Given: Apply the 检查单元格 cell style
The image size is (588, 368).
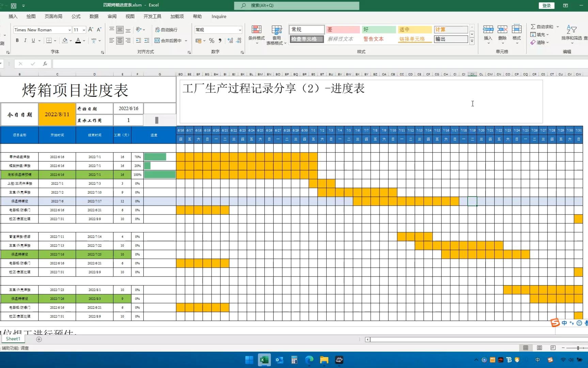Looking at the screenshot, I should (x=306, y=39).
